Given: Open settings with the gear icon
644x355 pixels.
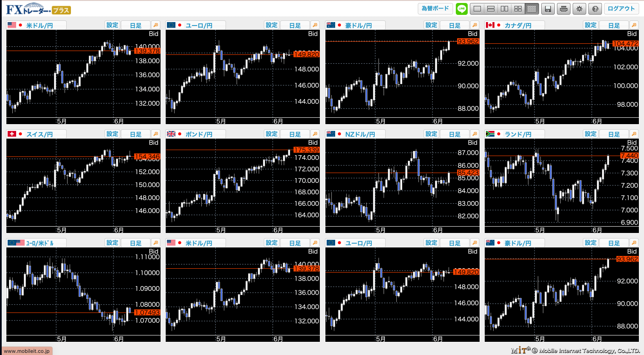Looking at the screenshot, I should pos(579,9).
